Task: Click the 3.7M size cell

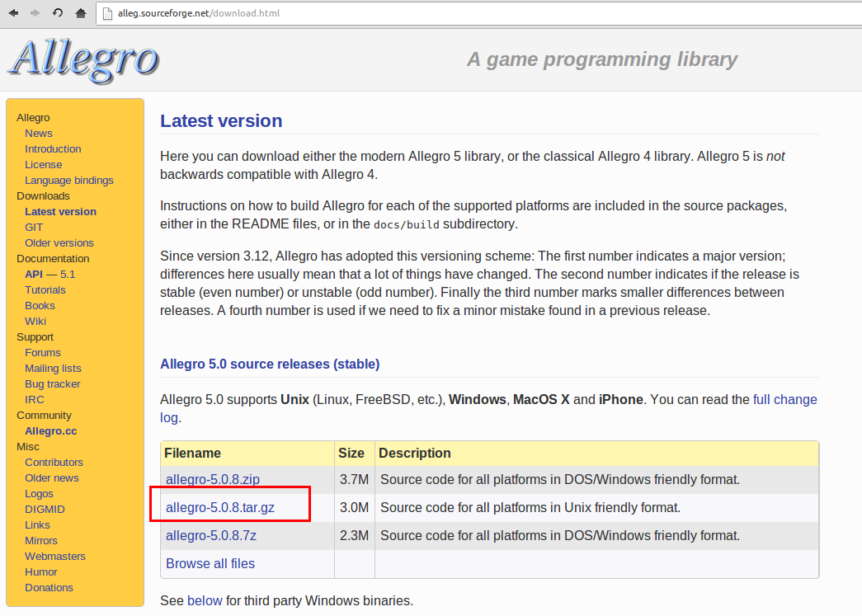Action: (x=355, y=479)
